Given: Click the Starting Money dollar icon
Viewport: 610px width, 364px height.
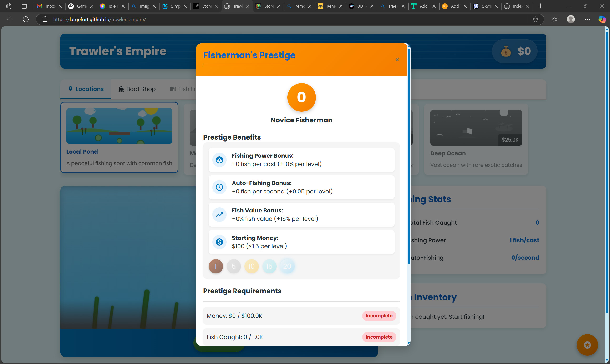Looking at the screenshot, I should (x=219, y=242).
